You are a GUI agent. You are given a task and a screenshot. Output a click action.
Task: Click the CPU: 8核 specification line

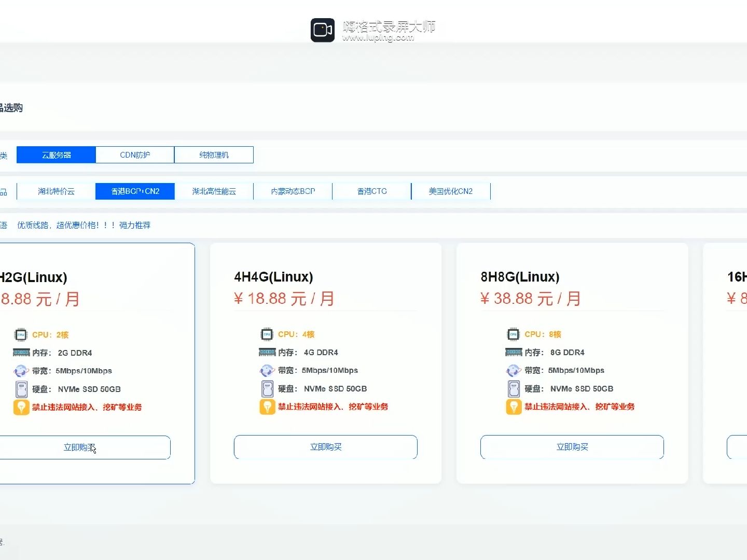point(543,334)
